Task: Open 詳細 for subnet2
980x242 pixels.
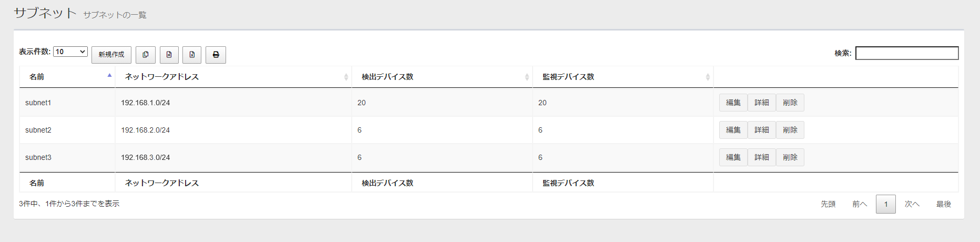Action: 761,130
